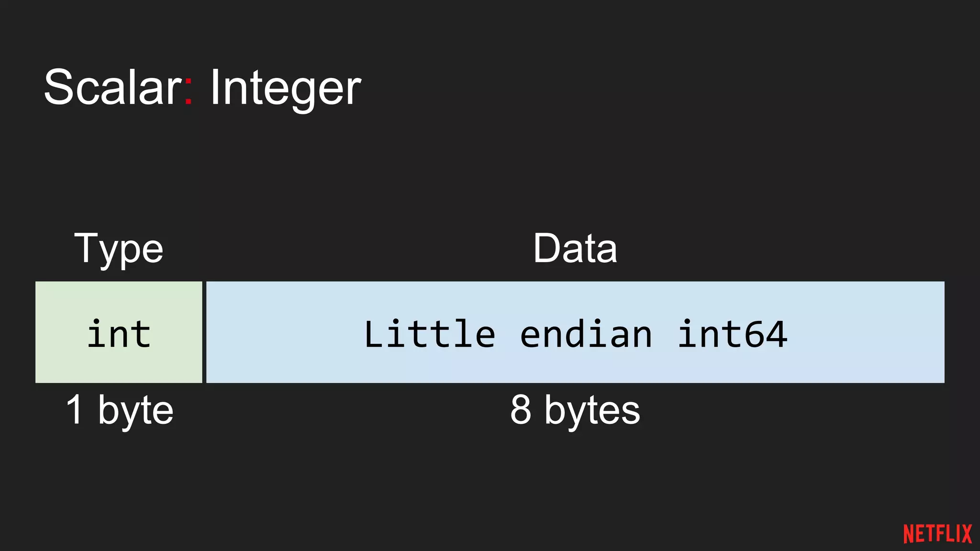Click the digit "8" in "8 bytes"
The height and width of the screenshot is (551, 980).
click(521, 410)
